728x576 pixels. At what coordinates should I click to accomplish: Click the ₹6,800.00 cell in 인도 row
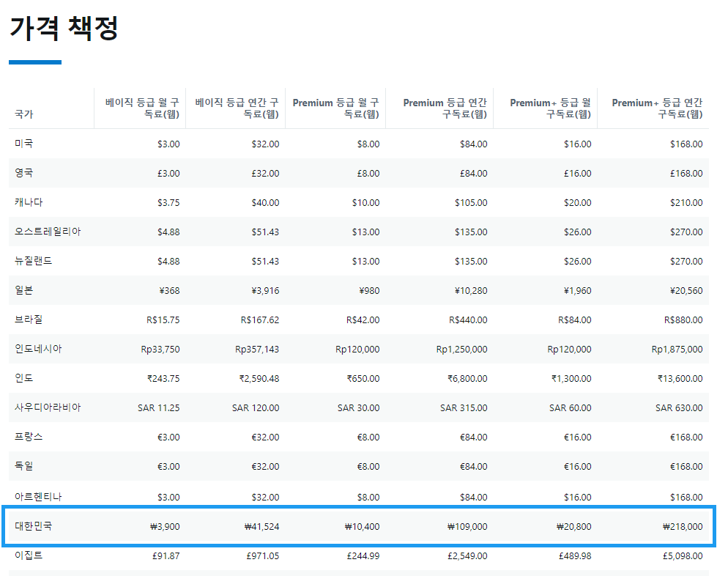[467, 378]
